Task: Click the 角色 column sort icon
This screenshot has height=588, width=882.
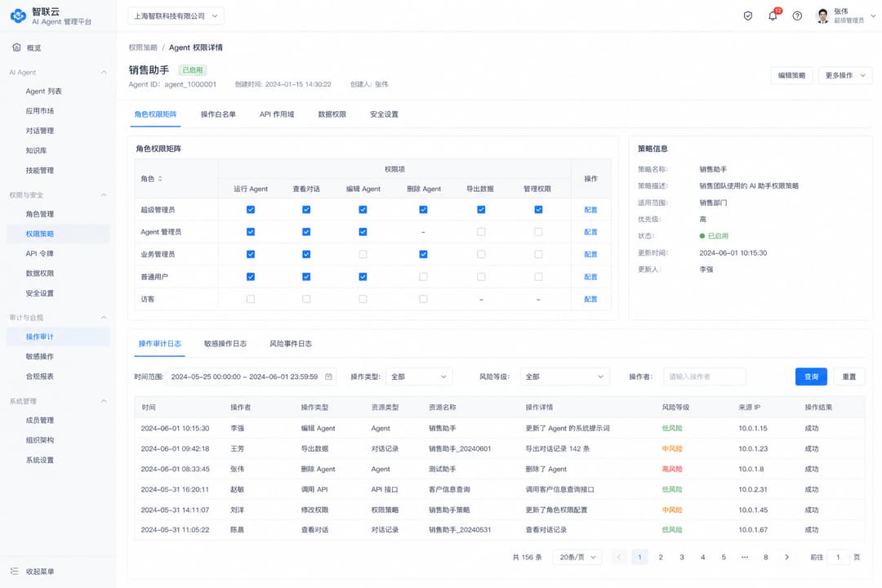Action: 160,178
